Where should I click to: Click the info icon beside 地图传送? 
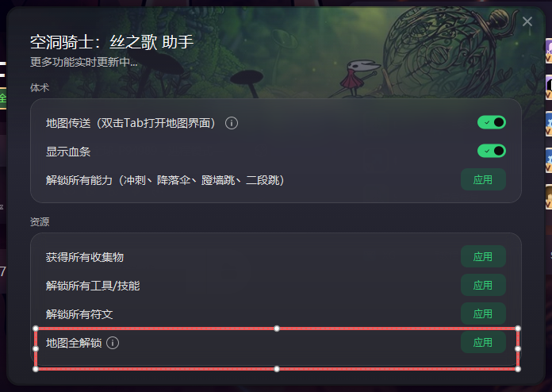pos(232,123)
